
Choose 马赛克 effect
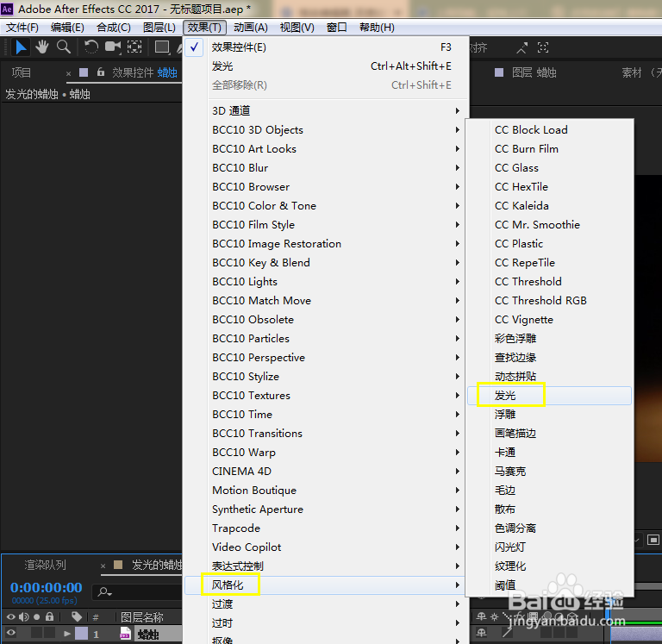[549, 472]
